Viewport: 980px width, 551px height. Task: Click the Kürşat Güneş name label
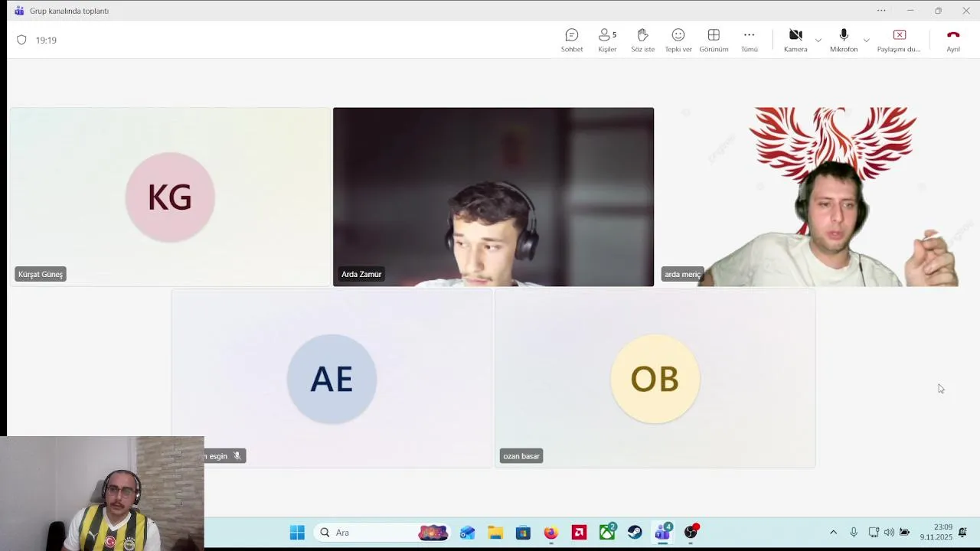click(41, 274)
